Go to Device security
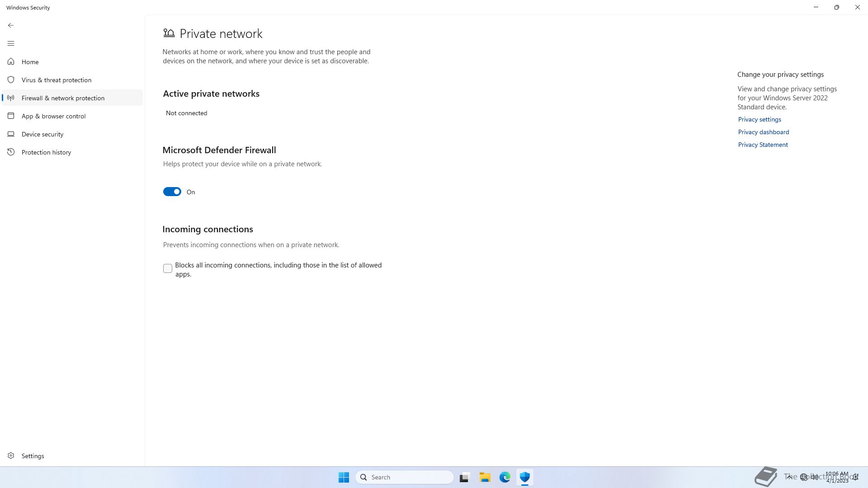 tap(72, 134)
